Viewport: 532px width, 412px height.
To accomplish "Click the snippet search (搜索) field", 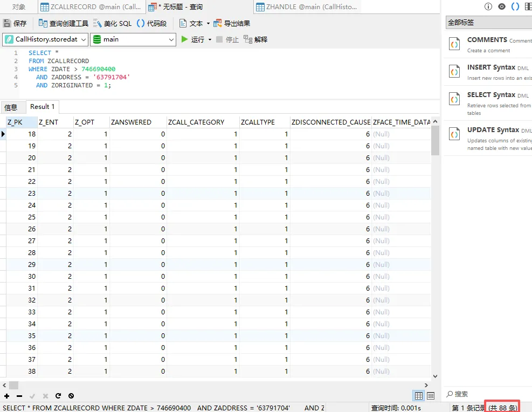I will pos(488,394).
